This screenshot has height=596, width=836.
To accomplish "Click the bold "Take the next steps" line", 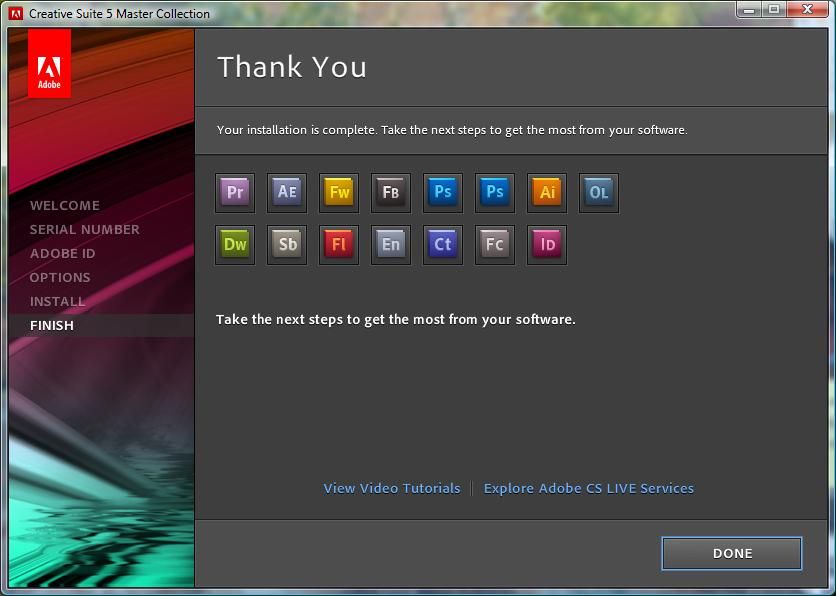I will (396, 319).
